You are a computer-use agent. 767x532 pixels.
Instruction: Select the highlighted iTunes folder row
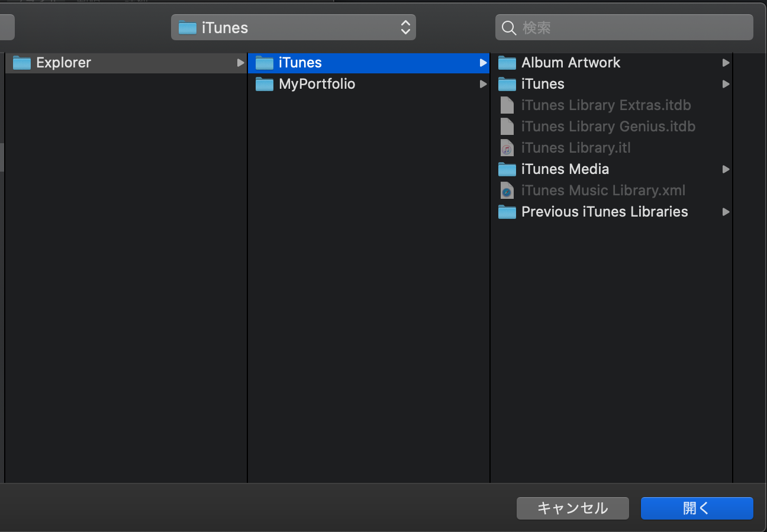367,63
